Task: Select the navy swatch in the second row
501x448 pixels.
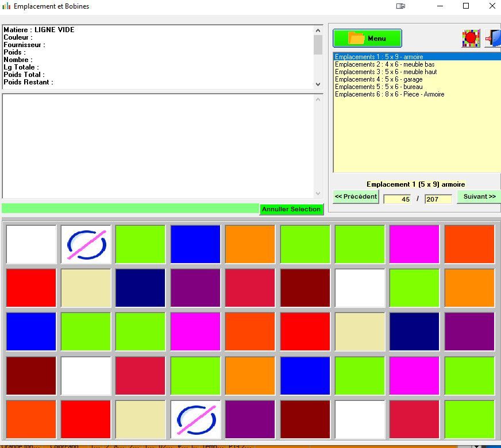Action: [141, 288]
